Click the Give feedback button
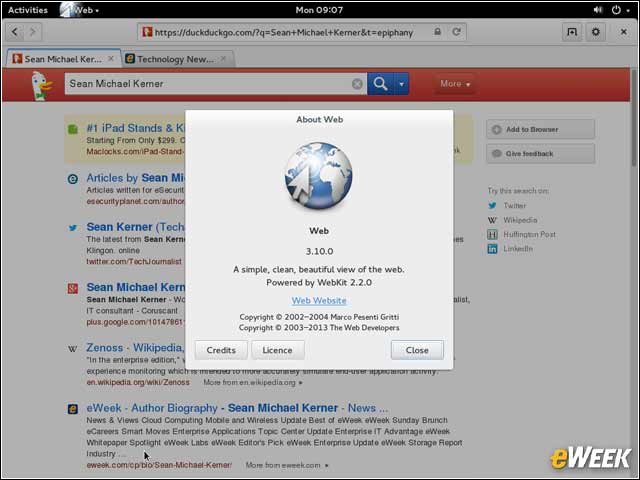Viewport: 640px width, 480px height. click(540, 153)
